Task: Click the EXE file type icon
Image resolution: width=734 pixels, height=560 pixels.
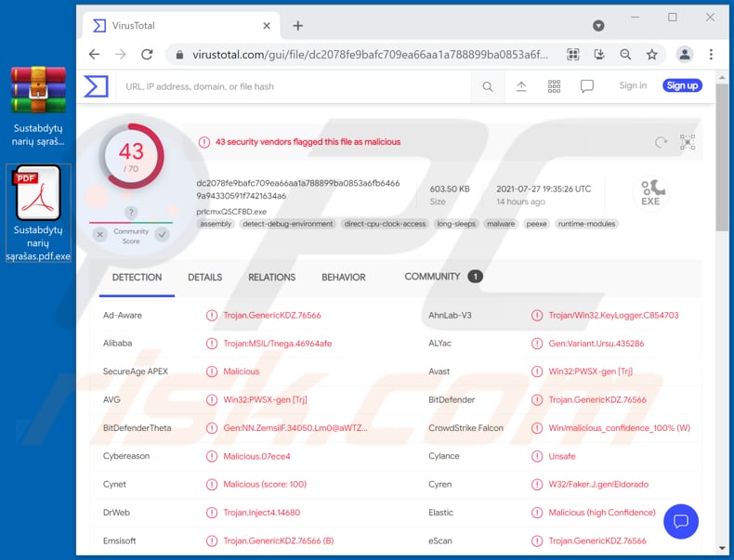Action: [650, 193]
